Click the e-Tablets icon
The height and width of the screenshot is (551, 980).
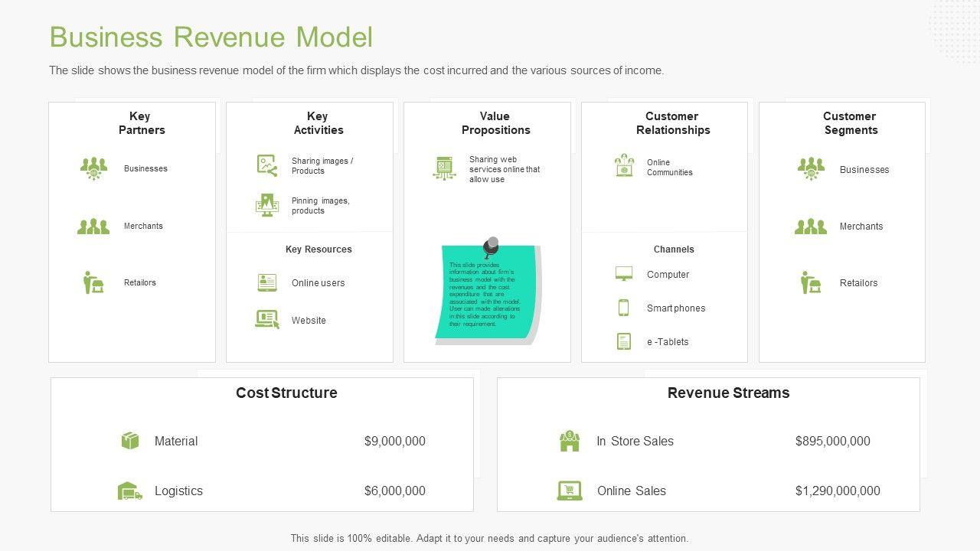pos(623,341)
